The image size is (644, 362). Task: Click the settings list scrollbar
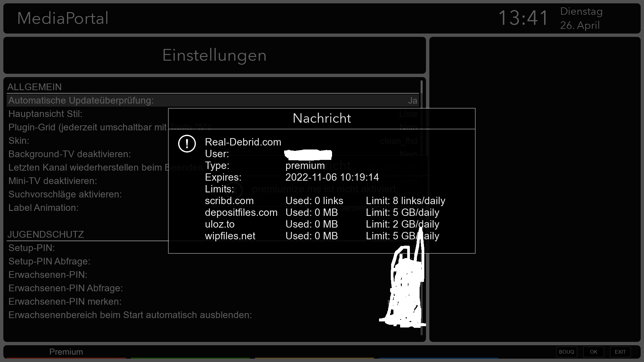(x=422, y=208)
